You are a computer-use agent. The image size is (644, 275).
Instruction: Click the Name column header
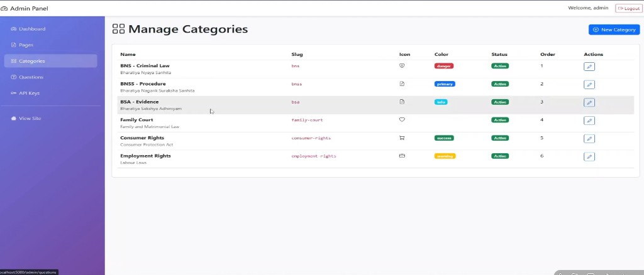click(128, 55)
